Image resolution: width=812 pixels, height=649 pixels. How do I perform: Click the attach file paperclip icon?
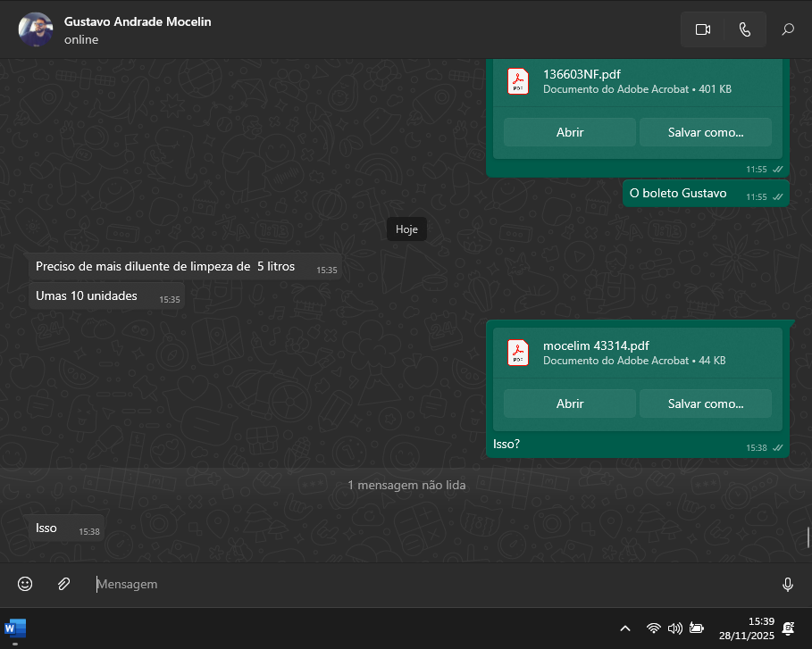point(63,584)
